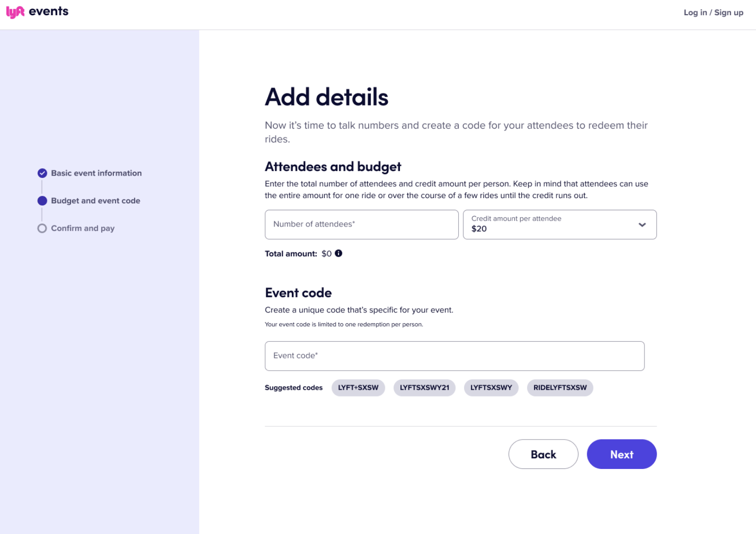Click the empty Confirm and pay circle
756x534 pixels.
[x=43, y=228]
